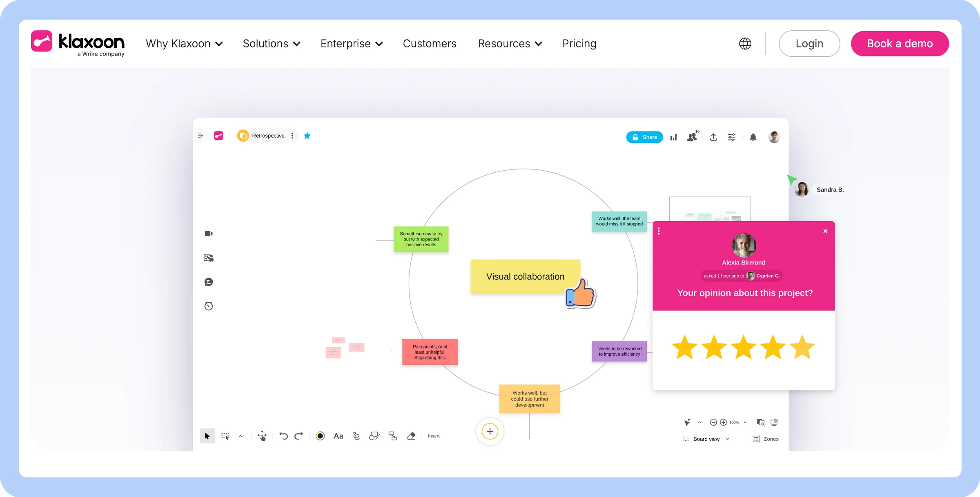Select the Hand pan tool
Image resolution: width=980 pixels, height=497 pixels.
pos(262,436)
